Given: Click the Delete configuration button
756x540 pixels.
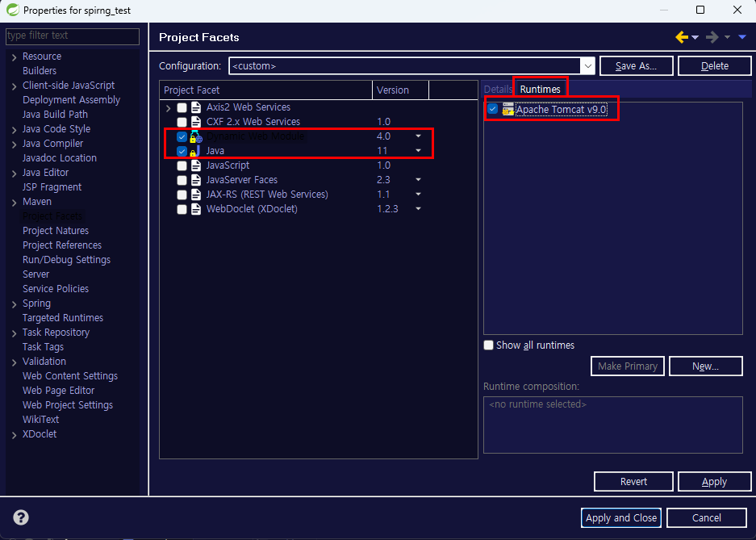Looking at the screenshot, I should point(715,66).
